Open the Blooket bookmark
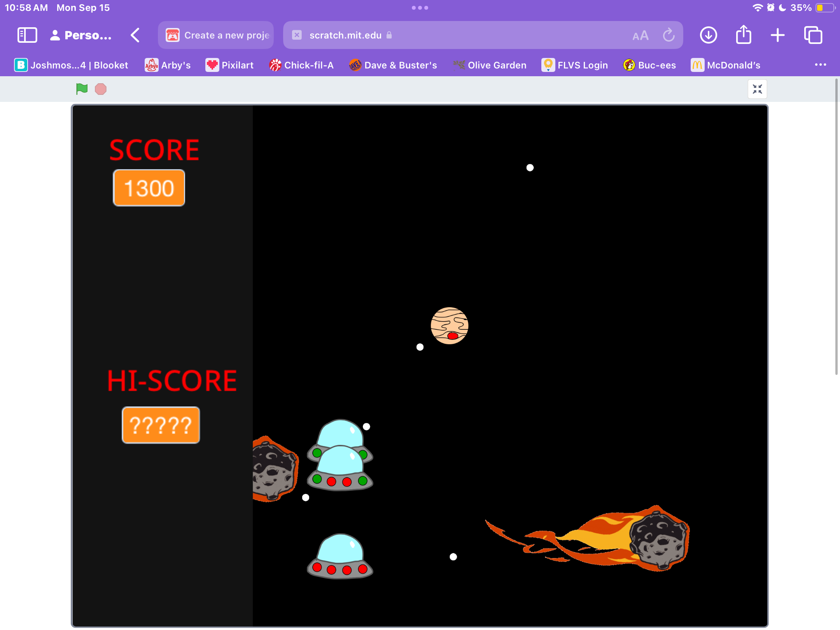 point(71,65)
